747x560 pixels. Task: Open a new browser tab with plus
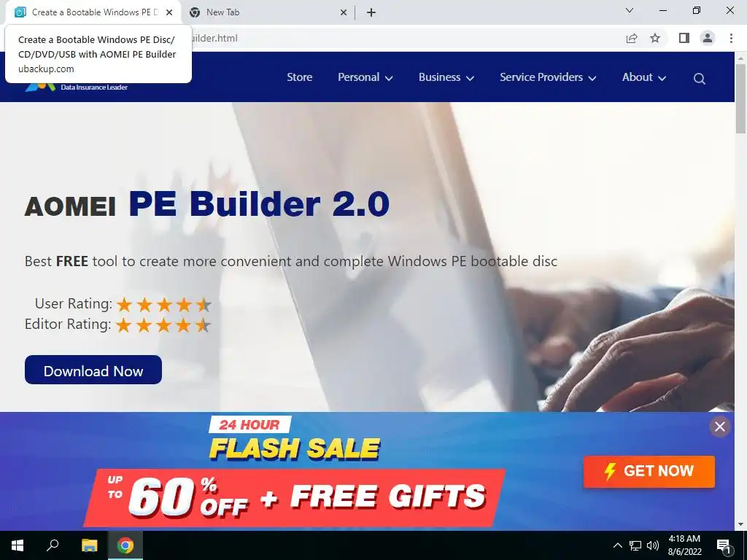click(x=371, y=12)
